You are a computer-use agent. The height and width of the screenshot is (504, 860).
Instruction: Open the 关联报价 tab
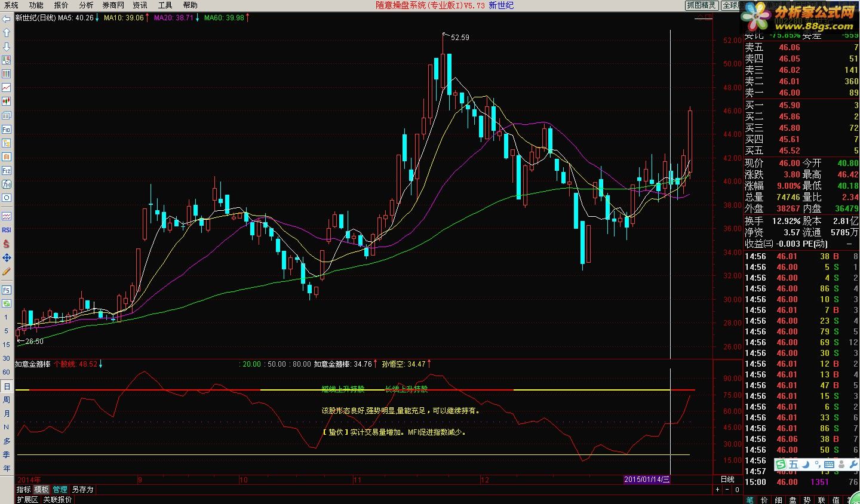click(58, 499)
